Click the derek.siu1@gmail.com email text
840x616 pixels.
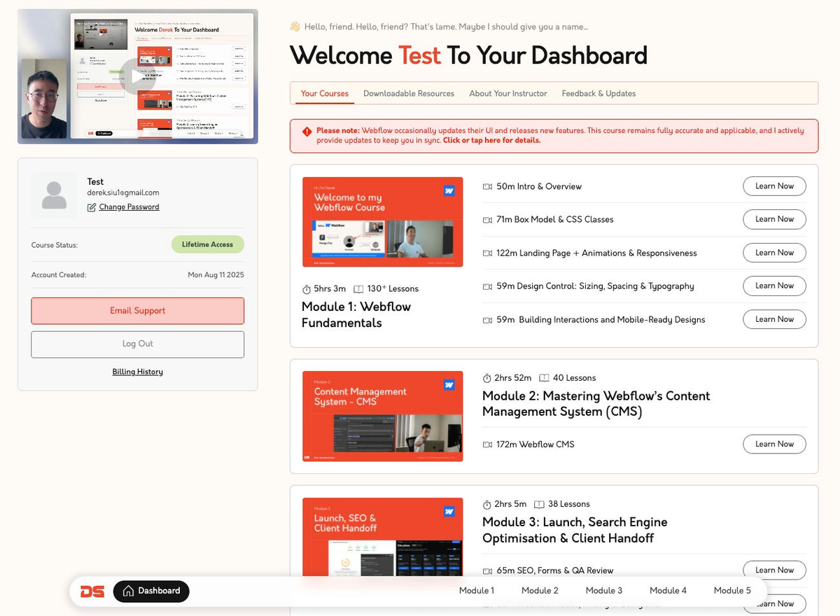123,193
